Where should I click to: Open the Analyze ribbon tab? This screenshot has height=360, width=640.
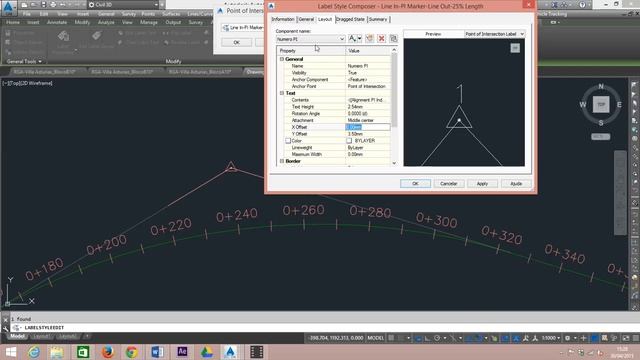tap(106, 22)
